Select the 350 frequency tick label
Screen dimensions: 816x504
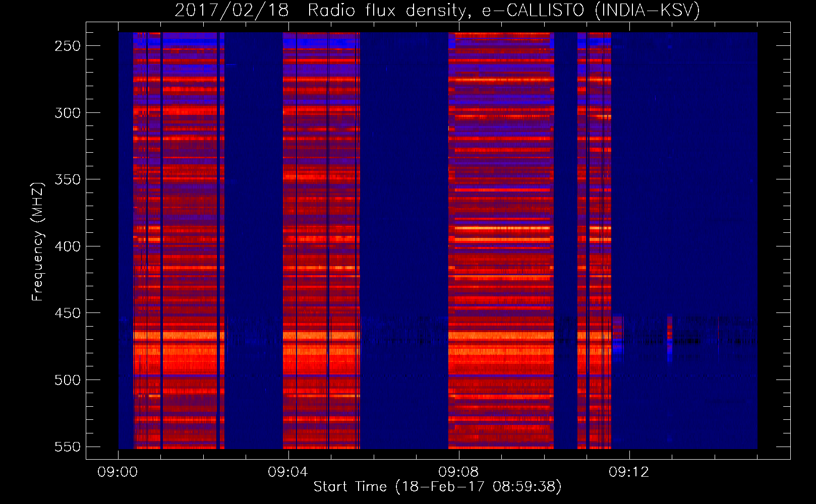click(68, 179)
